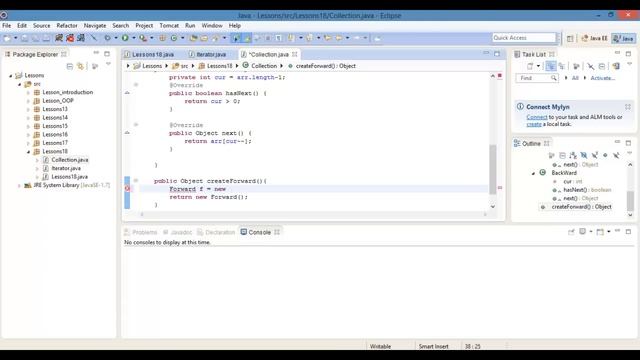Select the Java perspective button

point(624,38)
